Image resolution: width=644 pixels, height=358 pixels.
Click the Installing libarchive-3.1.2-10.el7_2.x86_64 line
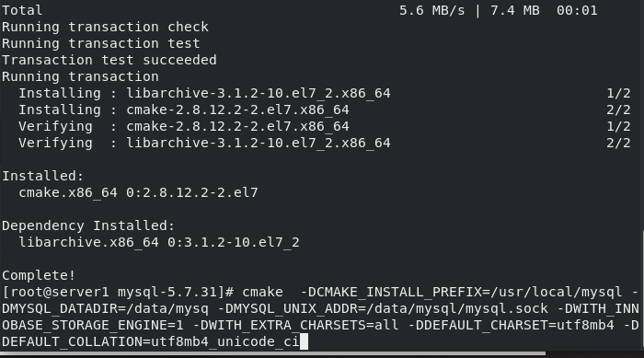point(325,93)
